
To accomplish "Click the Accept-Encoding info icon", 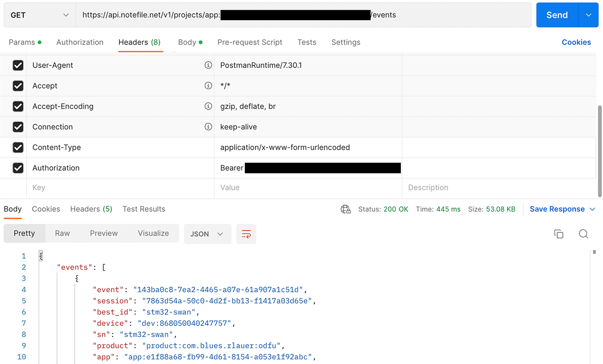I will click(208, 106).
